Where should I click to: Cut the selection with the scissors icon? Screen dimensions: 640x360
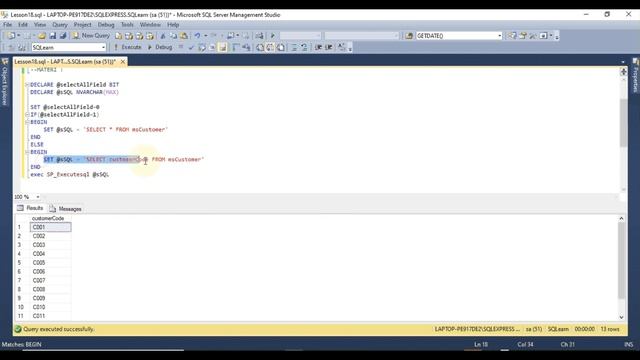click(163, 36)
